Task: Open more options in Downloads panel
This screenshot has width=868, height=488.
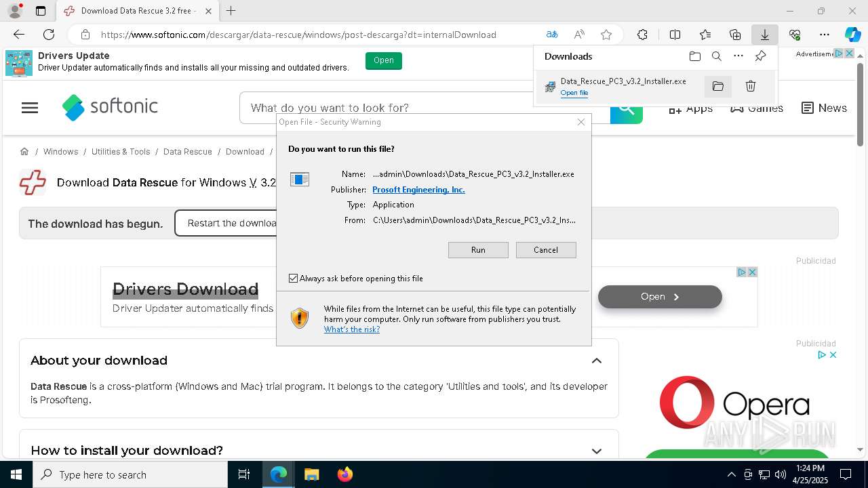Action: click(738, 56)
